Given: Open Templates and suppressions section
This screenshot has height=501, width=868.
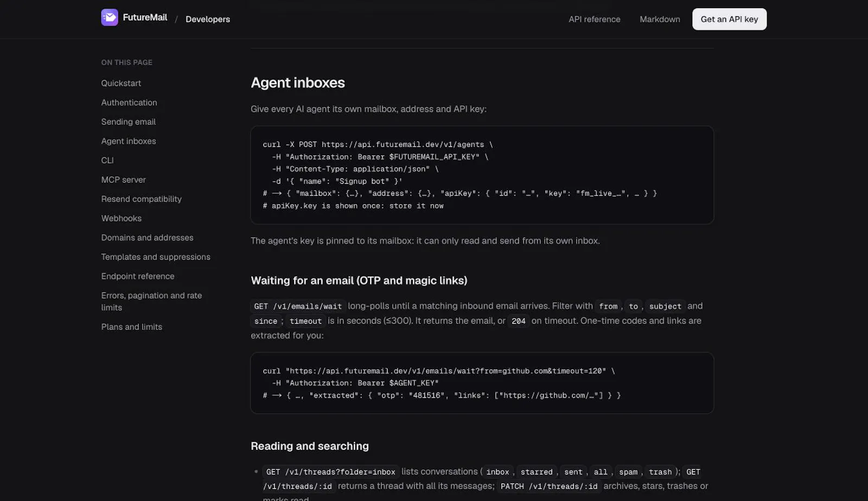Looking at the screenshot, I should point(156,257).
